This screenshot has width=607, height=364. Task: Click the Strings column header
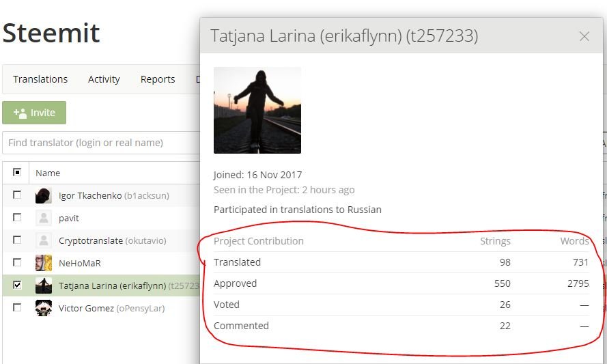pyautogui.click(x=495, y=241)
